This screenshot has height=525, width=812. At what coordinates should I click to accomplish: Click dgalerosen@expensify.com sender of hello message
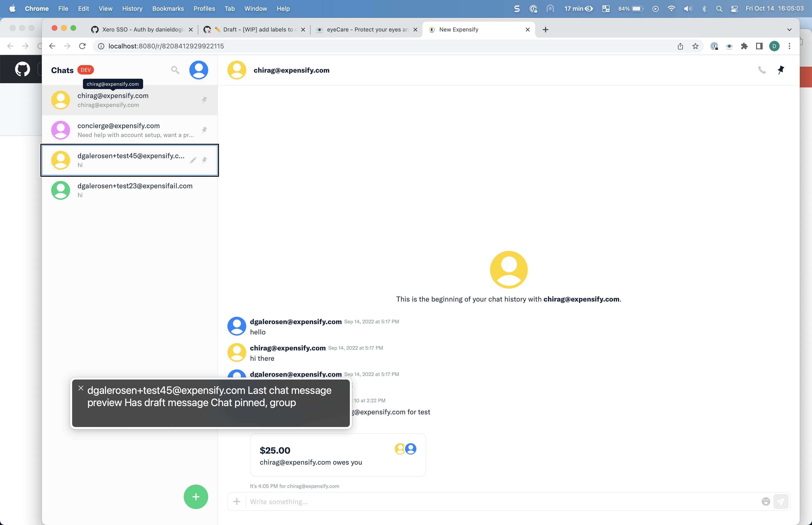(x=296, y=321)
